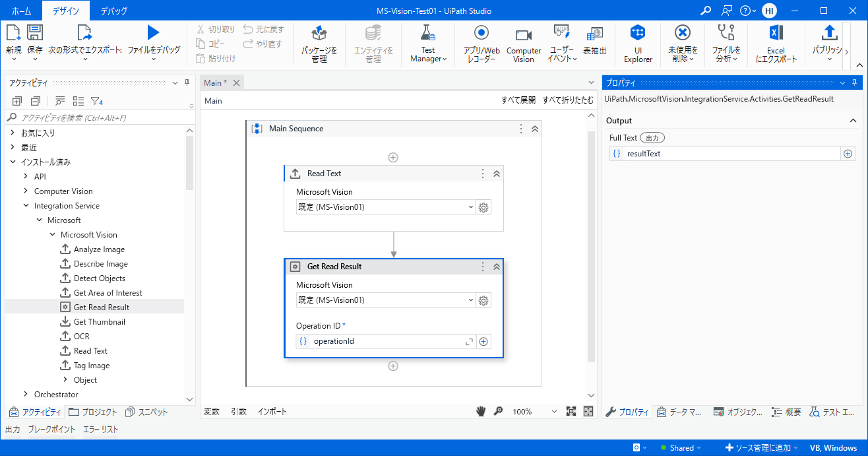Image resolution: width=868 pixels, height=456 pixels.
Task: Click the 新規 (New) file icon
Action: 13,33
